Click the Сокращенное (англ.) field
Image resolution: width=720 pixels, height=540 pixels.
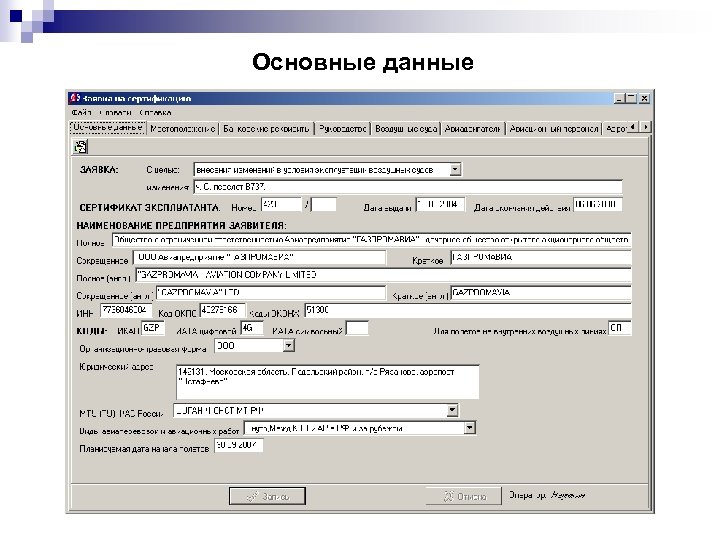point(271,293)
